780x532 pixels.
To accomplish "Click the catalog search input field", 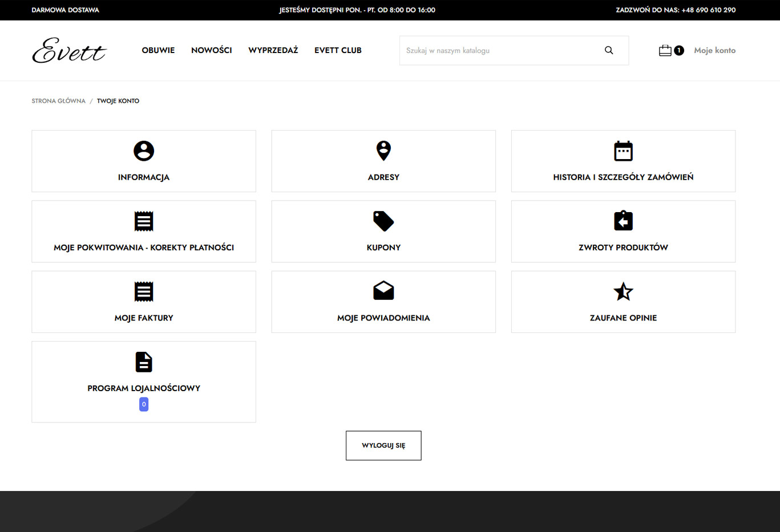I will pos(499,50).
